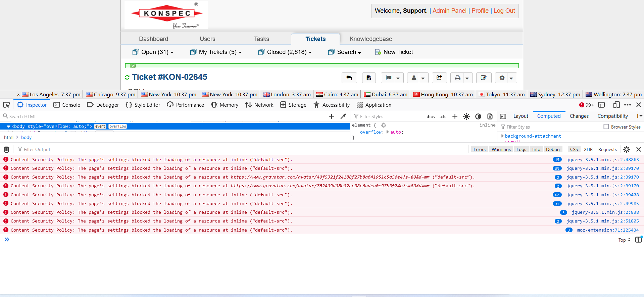This screenshot has width=644, height=297.
Task: Toggle the CSS console filter
Action: point(574,149)
